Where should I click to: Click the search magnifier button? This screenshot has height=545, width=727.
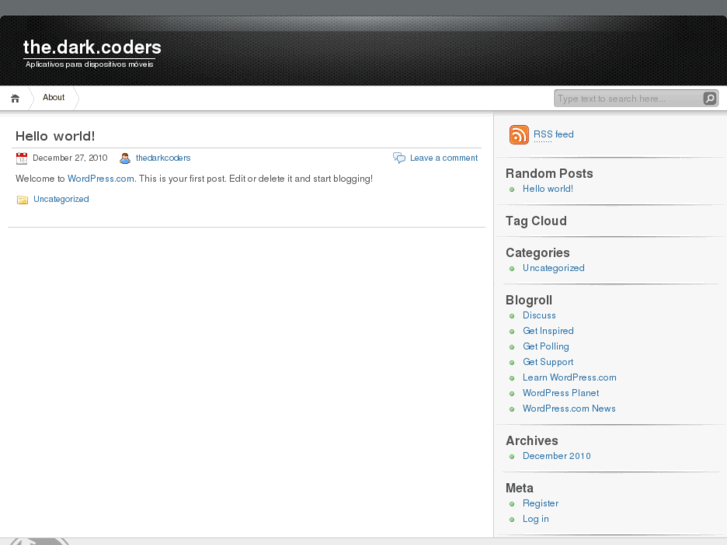[709, 98]
